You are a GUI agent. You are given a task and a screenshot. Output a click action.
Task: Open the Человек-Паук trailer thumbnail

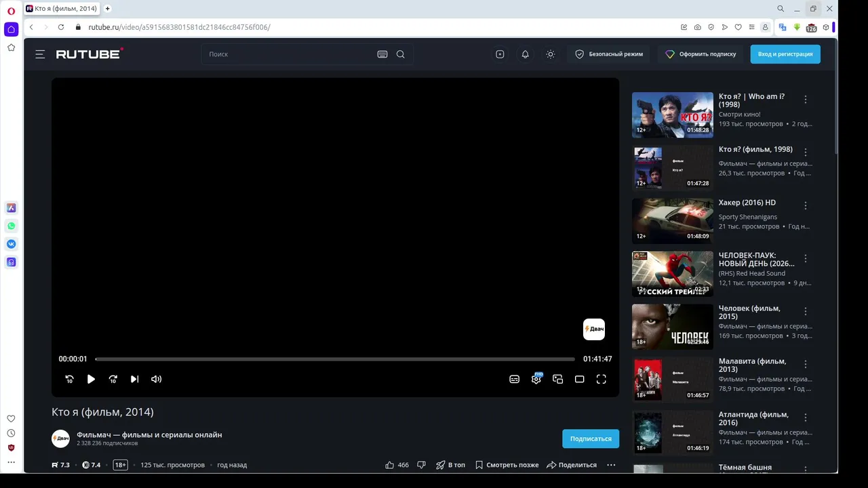click(x=673, y=274)
